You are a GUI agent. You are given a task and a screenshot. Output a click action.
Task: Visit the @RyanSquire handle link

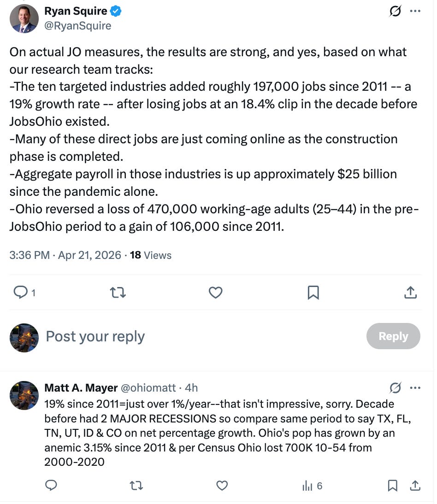pos(78,26)
